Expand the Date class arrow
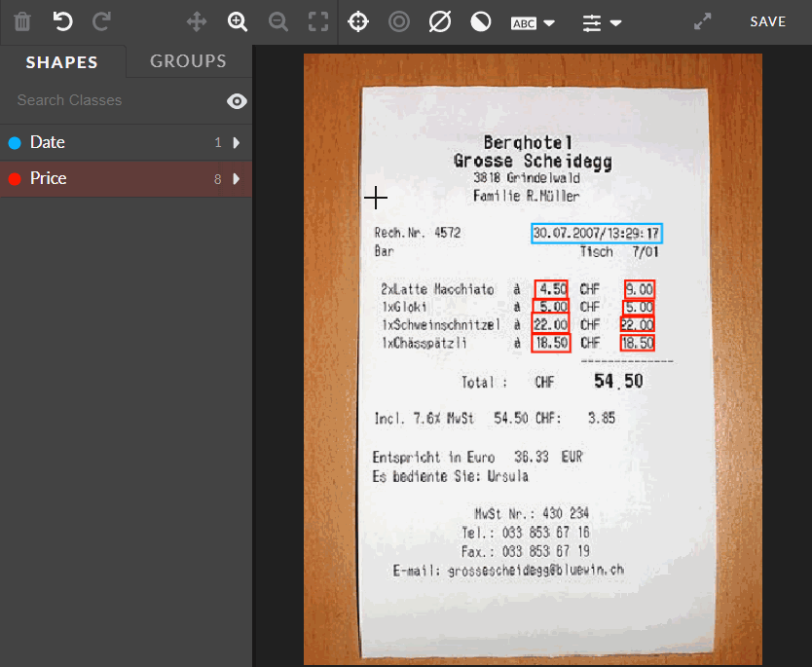812x667 pixels. tap(237, 142)
